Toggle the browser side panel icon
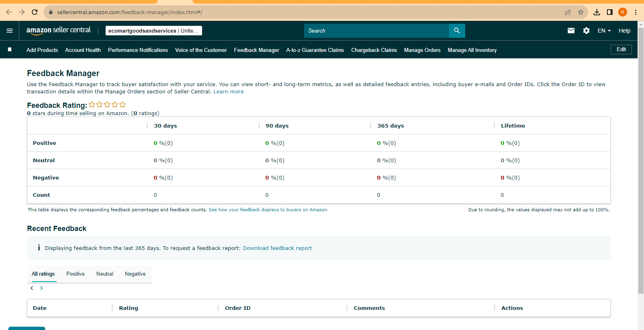The height and width of the screenshot is (330, 644). tap(610, 12)
